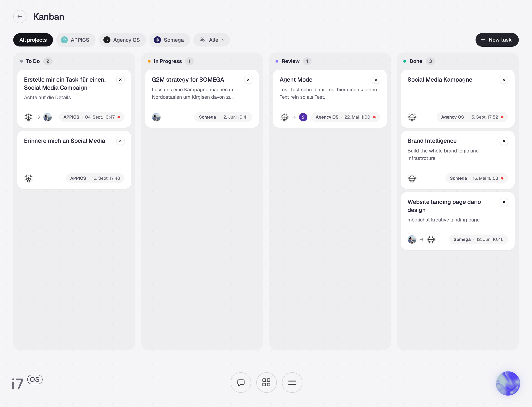Image resolution: width=532 pixels, height=407 pixels.
Task: Click the back arrow next to Kanban
Action: click(x=20, y=17)
